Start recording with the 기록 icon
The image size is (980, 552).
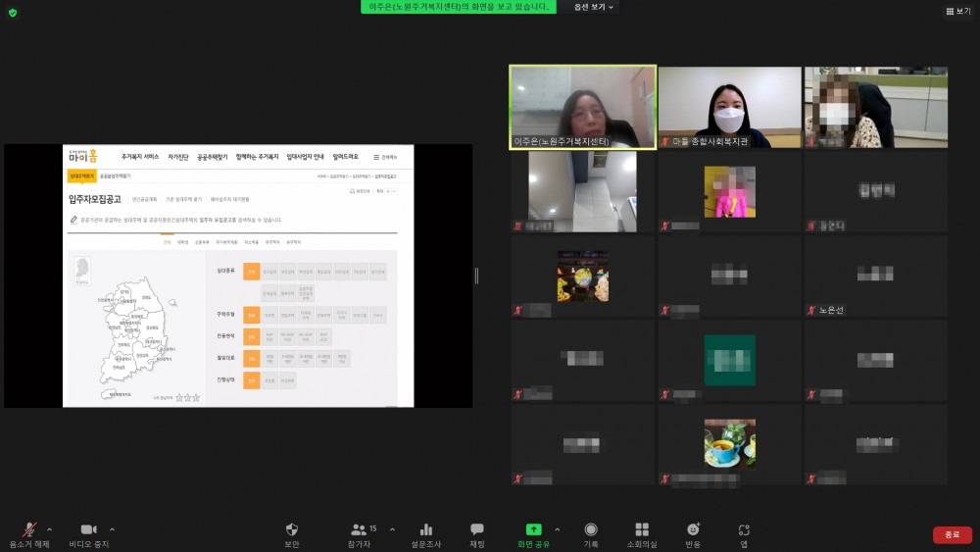coord(591,530)
